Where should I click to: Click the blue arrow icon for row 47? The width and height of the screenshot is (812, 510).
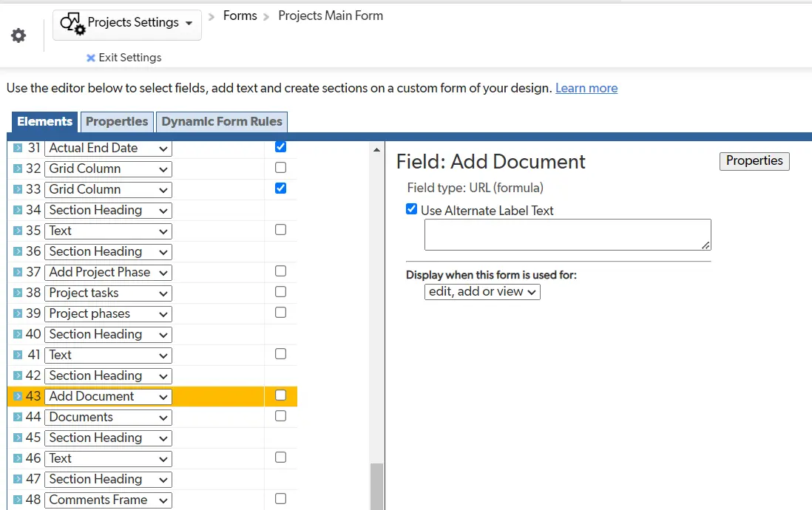click(x=18, y=480)
